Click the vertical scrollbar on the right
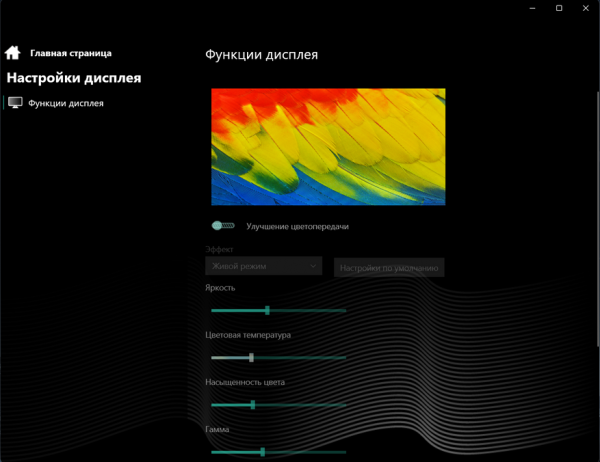 598,219
